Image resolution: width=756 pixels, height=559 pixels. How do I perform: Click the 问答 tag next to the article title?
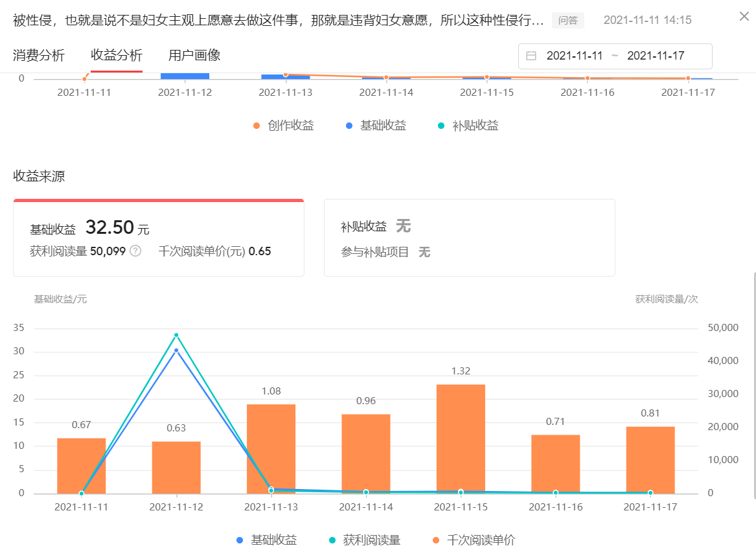[567, 20]
